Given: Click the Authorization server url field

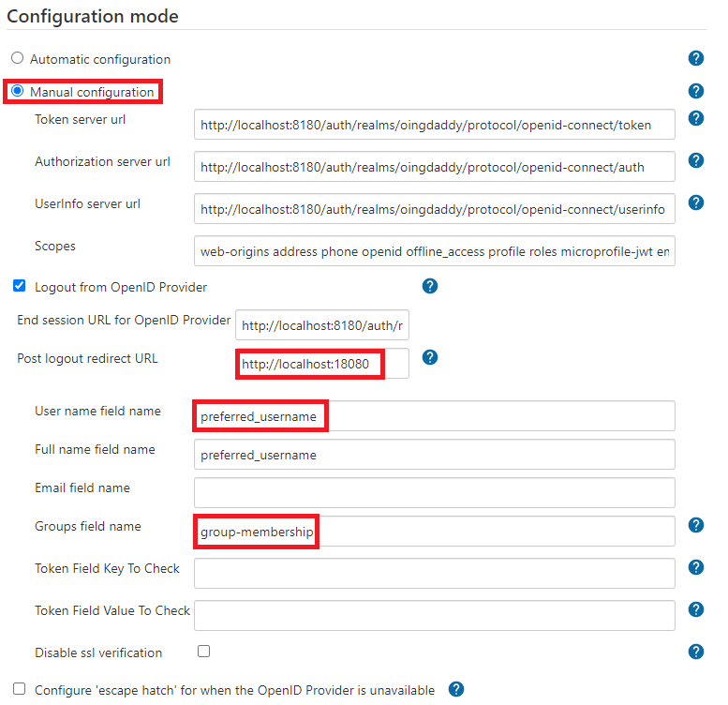Looking at the screenshot, I should (434, 167).
